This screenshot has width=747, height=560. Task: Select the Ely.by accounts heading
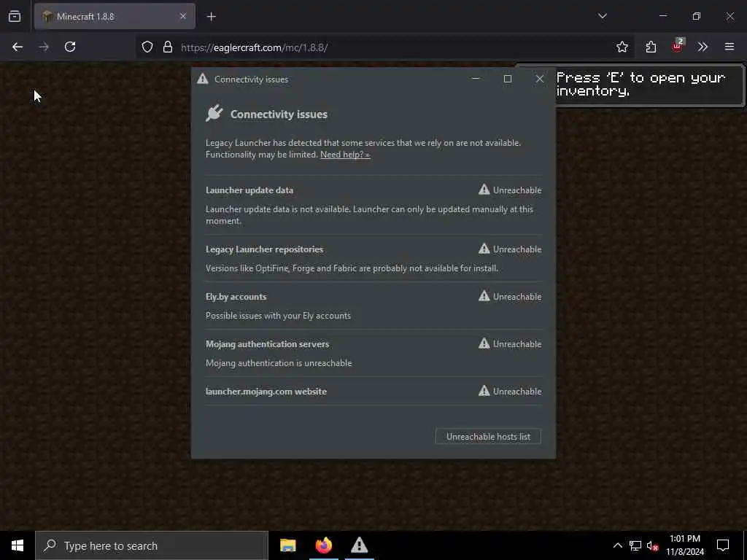236,297
